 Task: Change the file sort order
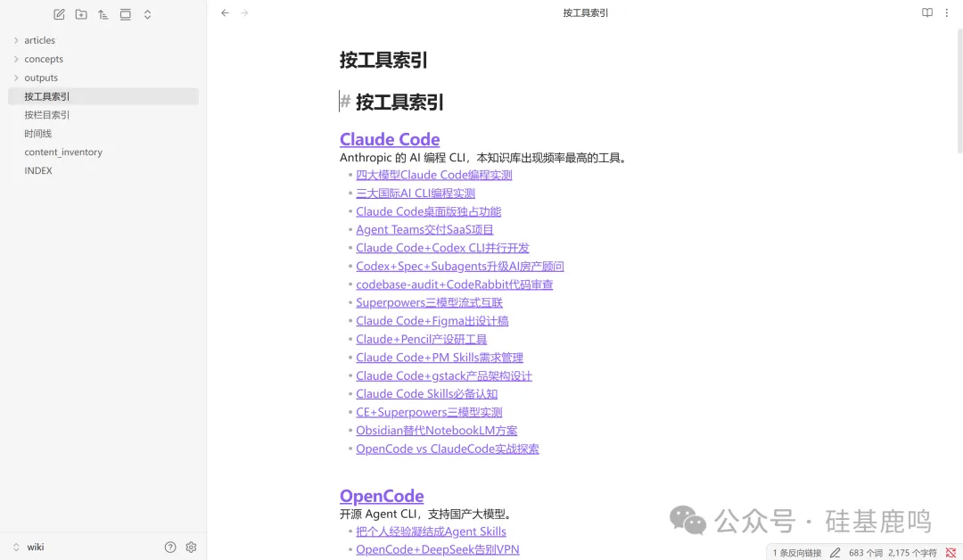[x=103, y=14]
